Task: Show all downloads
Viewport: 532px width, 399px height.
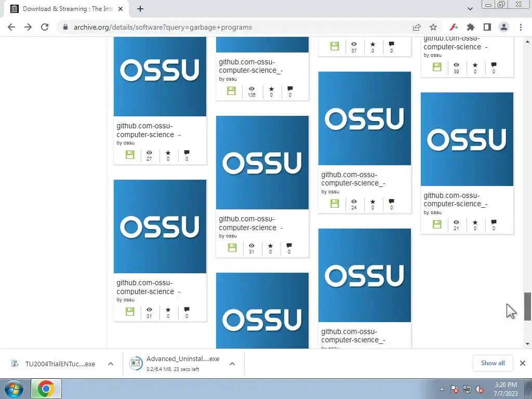Action: point(493,363)
